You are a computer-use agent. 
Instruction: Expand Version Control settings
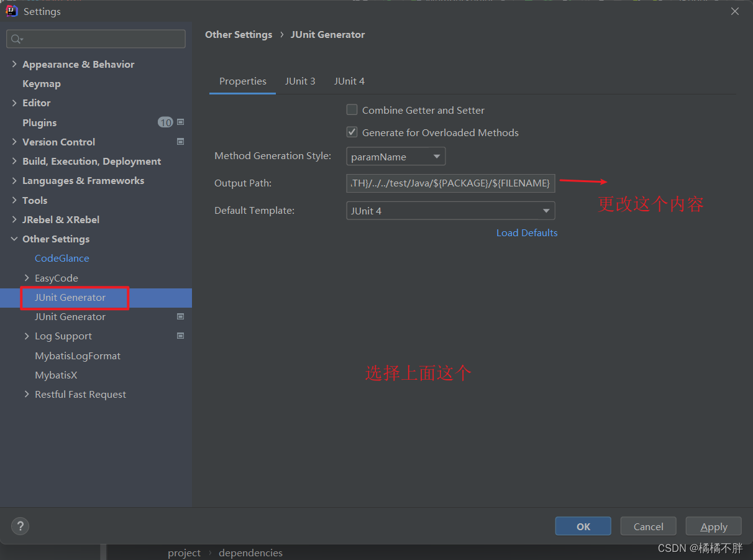[x=14, y=142]
